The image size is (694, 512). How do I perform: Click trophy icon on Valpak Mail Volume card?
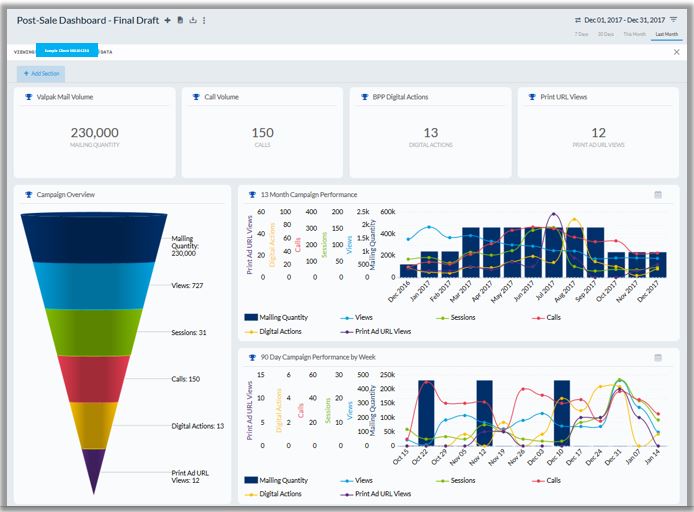[x=28, y=97]
